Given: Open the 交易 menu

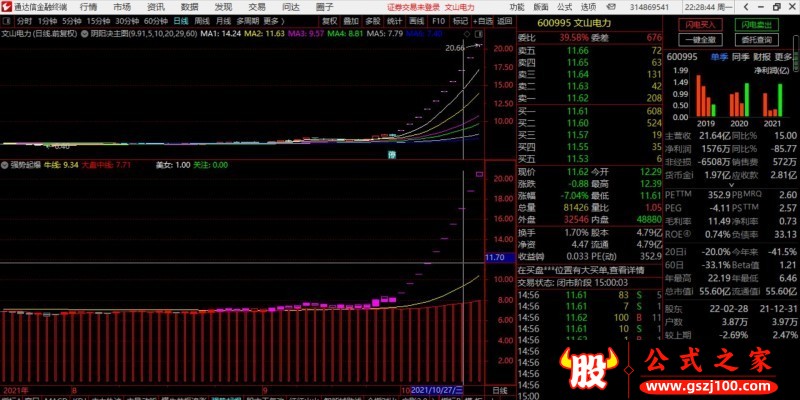Looking at the screenshot, I should tap(257, 7).
